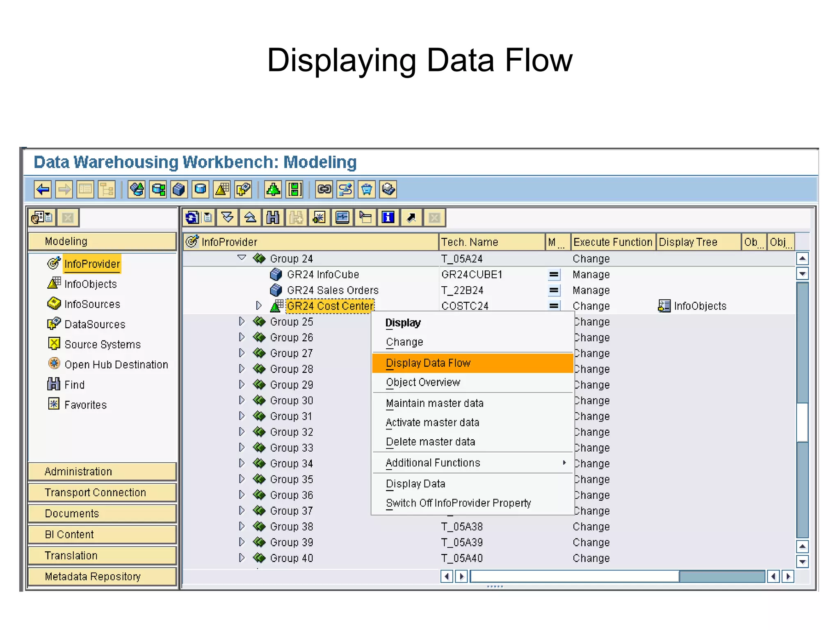This screenshot has width=840, height=630.
Task: Choose Display in context menu
Action: (x=472, y=323)
